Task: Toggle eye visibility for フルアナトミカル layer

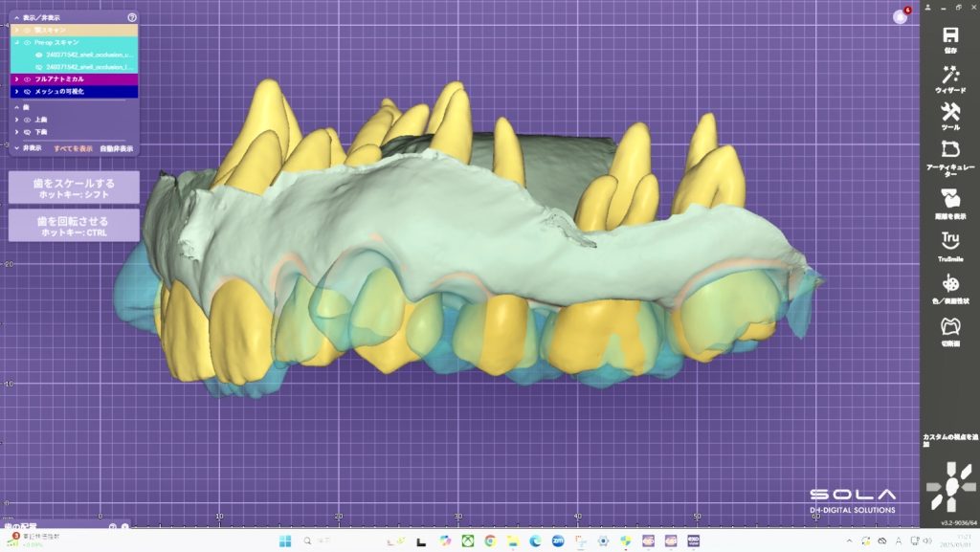Action: [x=27, y=79]
